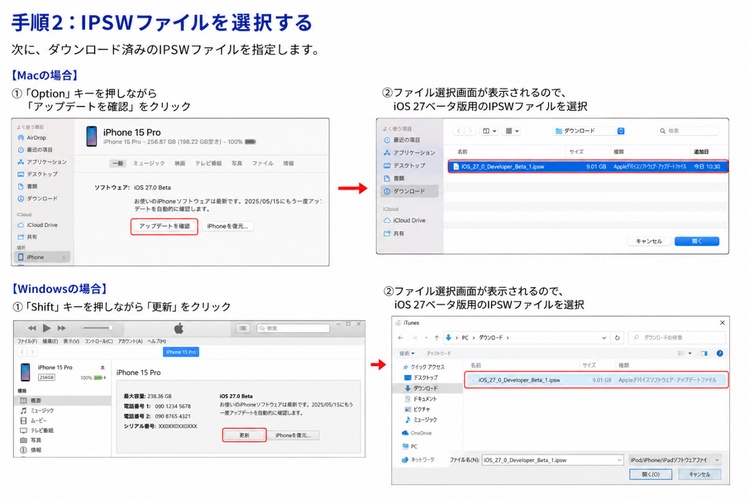Viewport: 749px width, 500px height.
Task: Expand the address bar dropdown in Windows dialog
Action: tap(604, 338)
